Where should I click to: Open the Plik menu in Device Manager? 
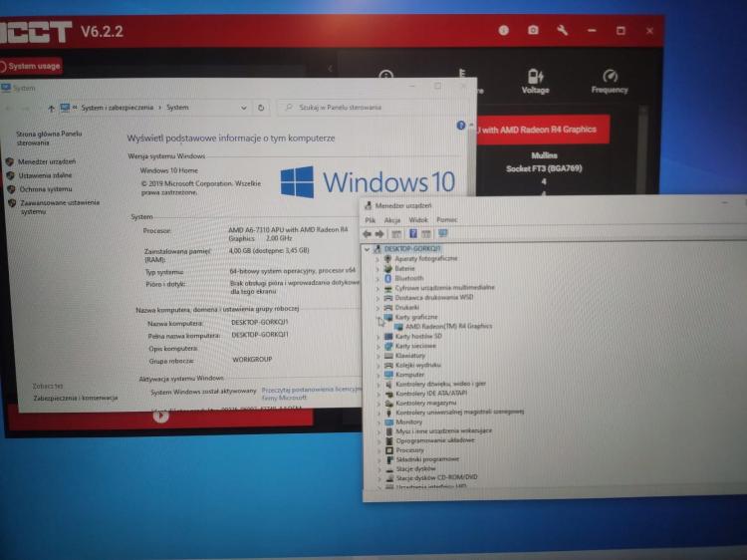[371, 220]
